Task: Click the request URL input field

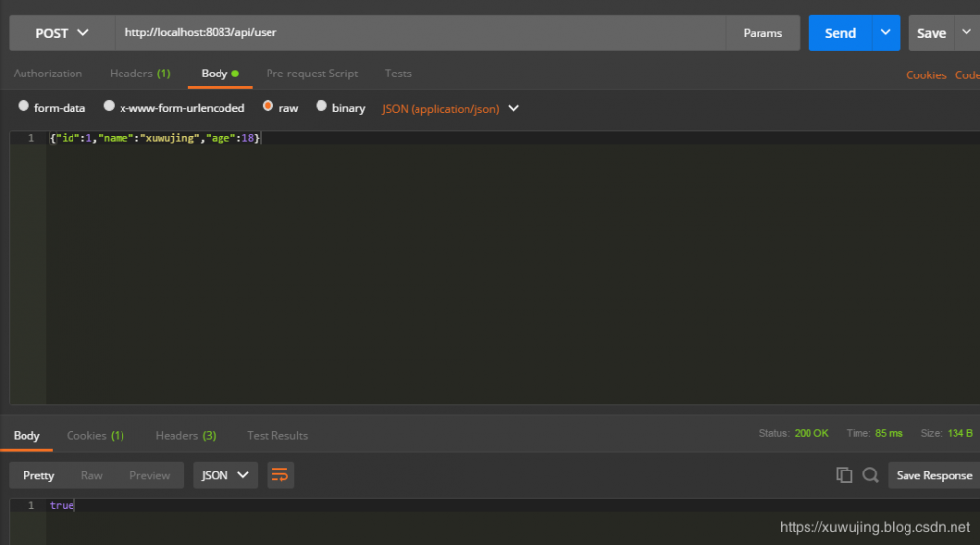Action: tap(420, 33)
